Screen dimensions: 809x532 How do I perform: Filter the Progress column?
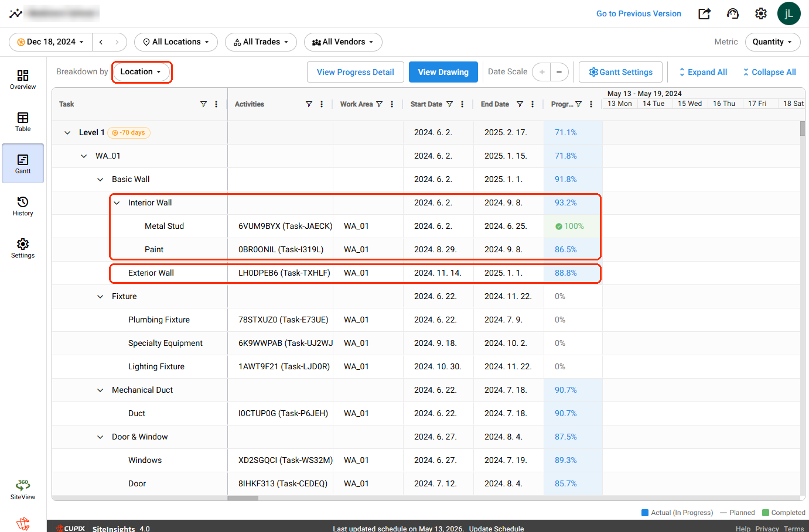click(x=578, y=104)
